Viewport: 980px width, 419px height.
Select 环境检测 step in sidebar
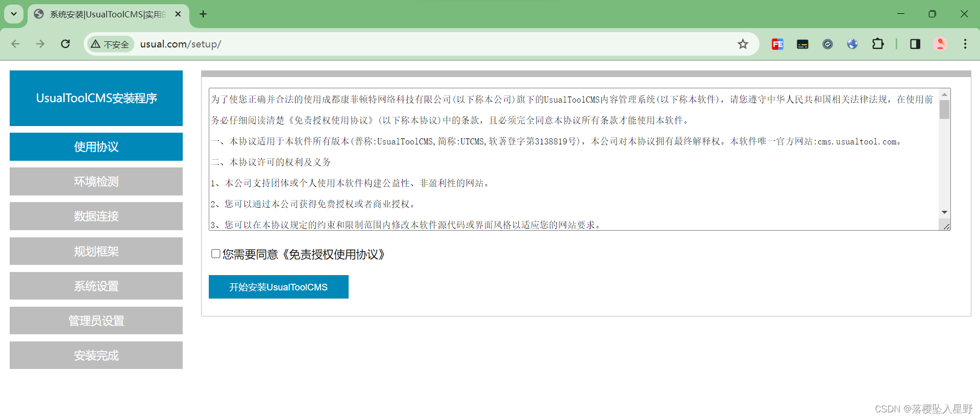point(96,182)
